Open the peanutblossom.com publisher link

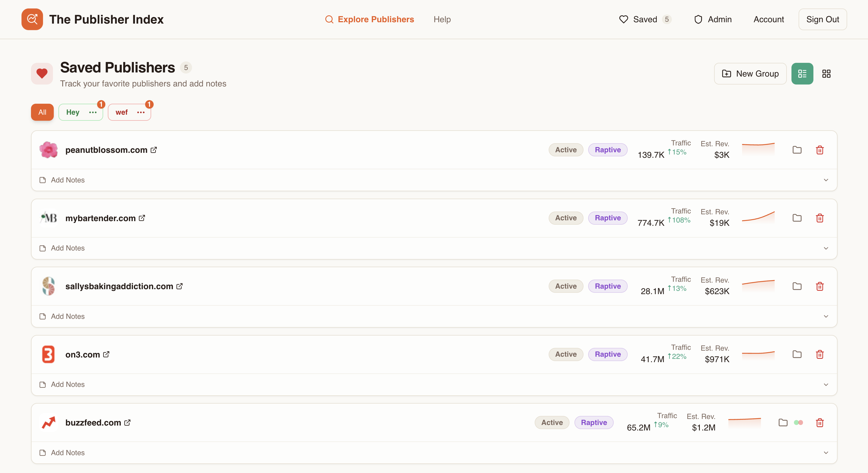coord(106,150)
